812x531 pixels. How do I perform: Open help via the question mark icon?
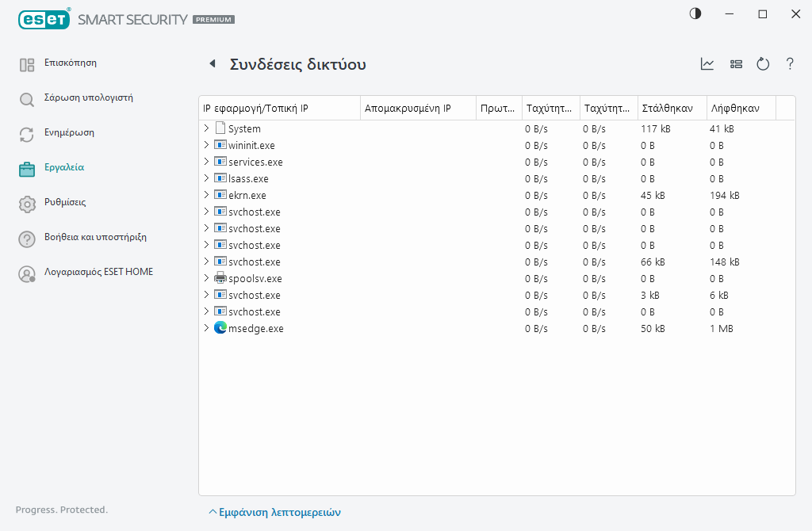pos(790,64)
